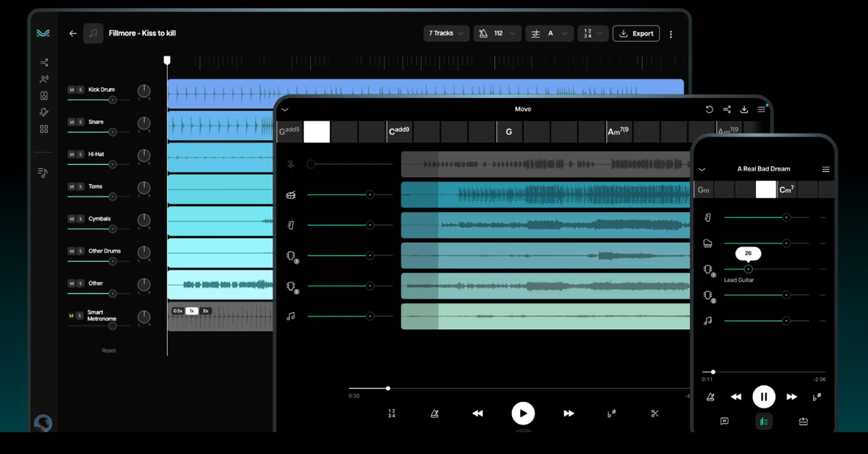Open the 1234 count-in dropdown in laptop toolbar
Viewport: 868px width, 454px height.
(x=593, y=33)
